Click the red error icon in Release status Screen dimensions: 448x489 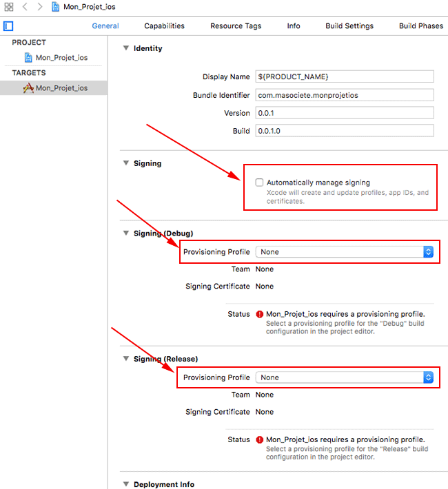pos(259,439)
